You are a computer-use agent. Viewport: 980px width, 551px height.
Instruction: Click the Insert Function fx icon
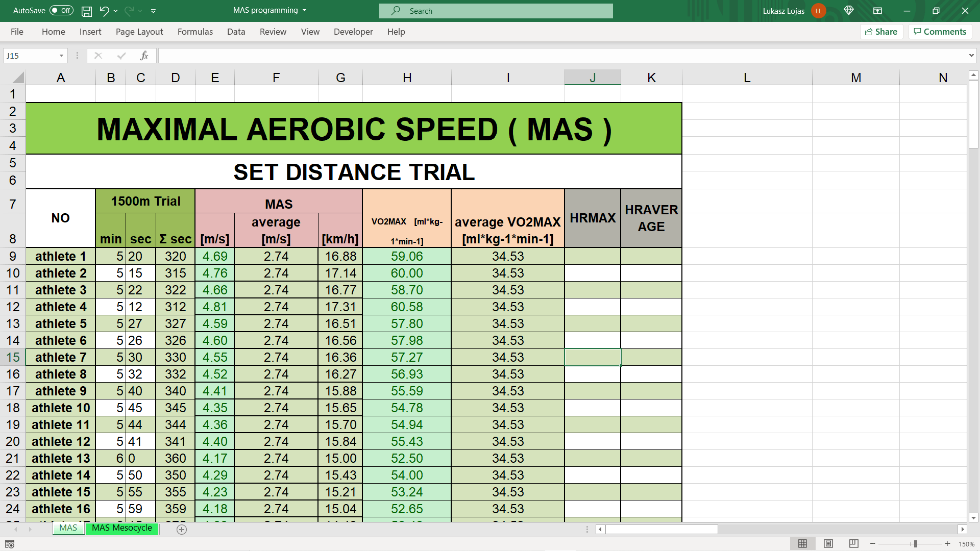[x=144, y=56]
